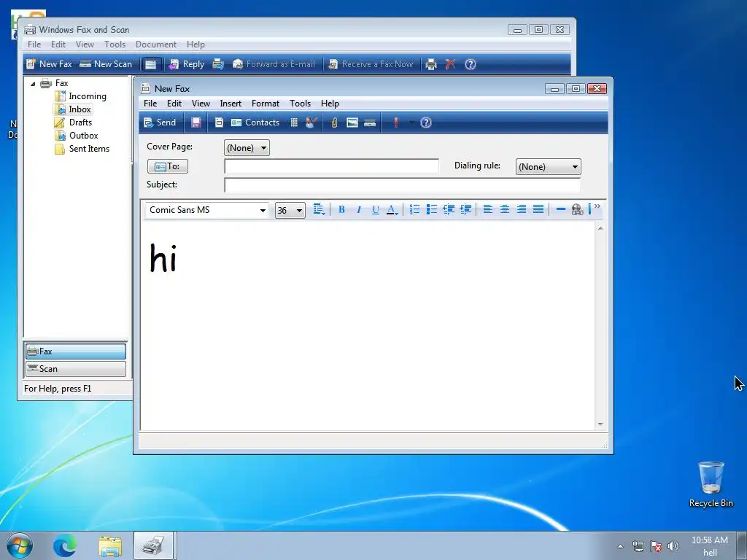
Task: Open Help icon in Fax and Scan toolbar
Action: [x=471, y=64]
